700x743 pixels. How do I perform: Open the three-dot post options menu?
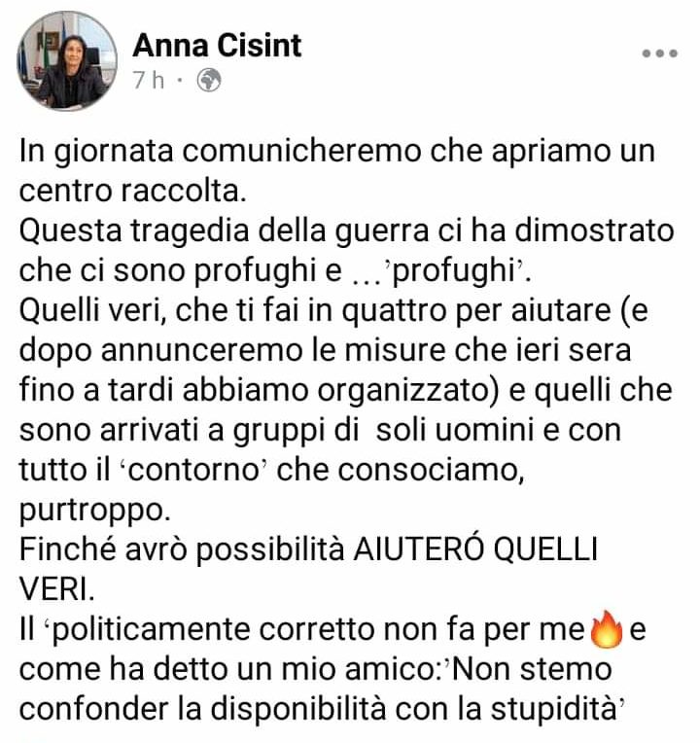(x=660, y=53)
